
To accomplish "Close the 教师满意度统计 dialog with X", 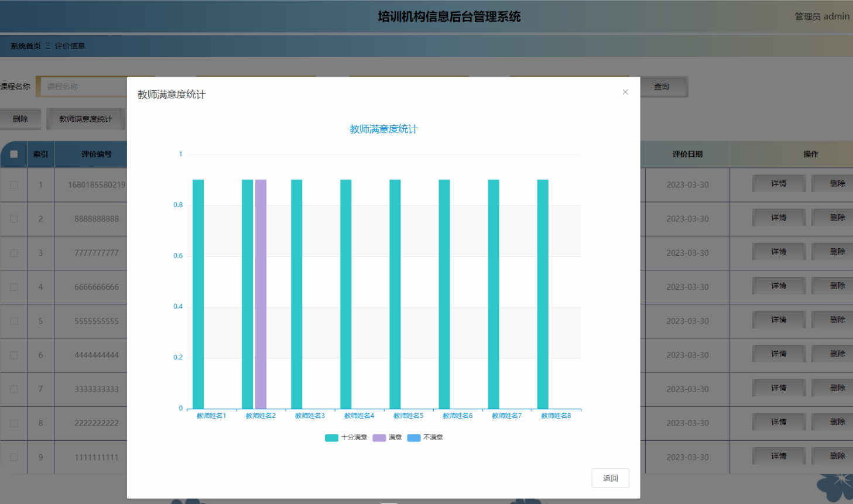I will click(x=625, y=92).
